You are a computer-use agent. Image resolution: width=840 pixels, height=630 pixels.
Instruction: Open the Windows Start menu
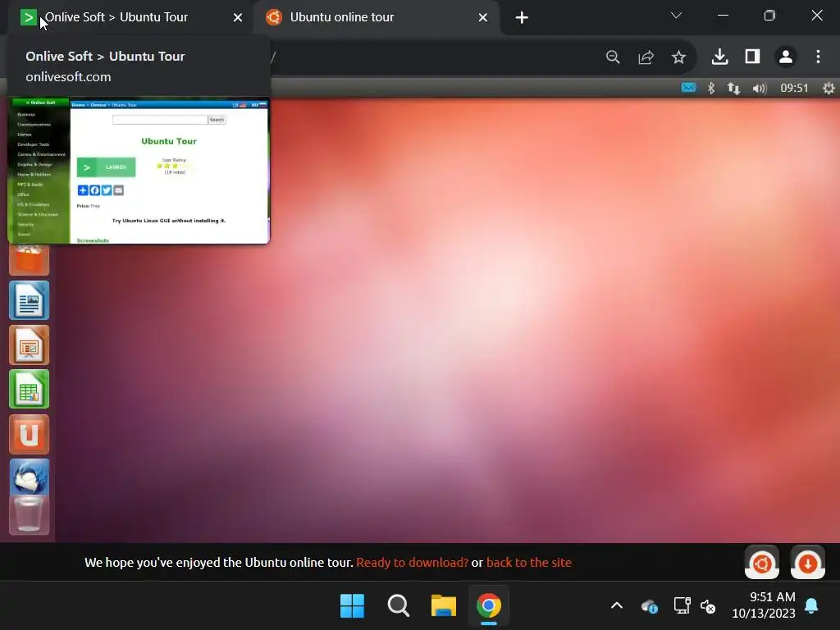(352, 606)
